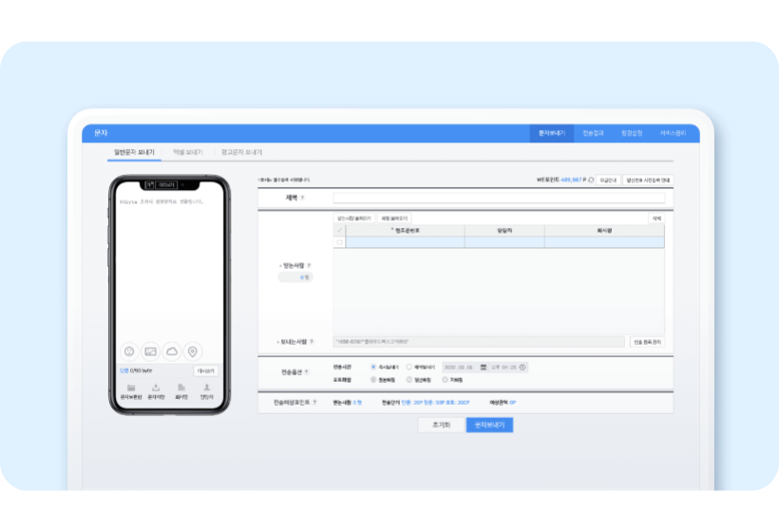The image size is (779, 532).
Task: Open the calendar date picker icon
Action: pos(484,367)
